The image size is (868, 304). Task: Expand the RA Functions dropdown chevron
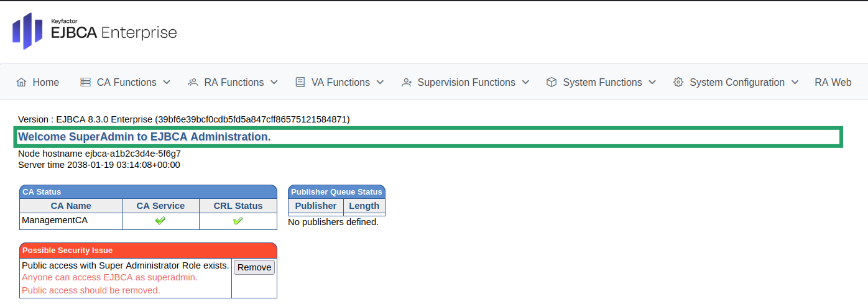274,82
